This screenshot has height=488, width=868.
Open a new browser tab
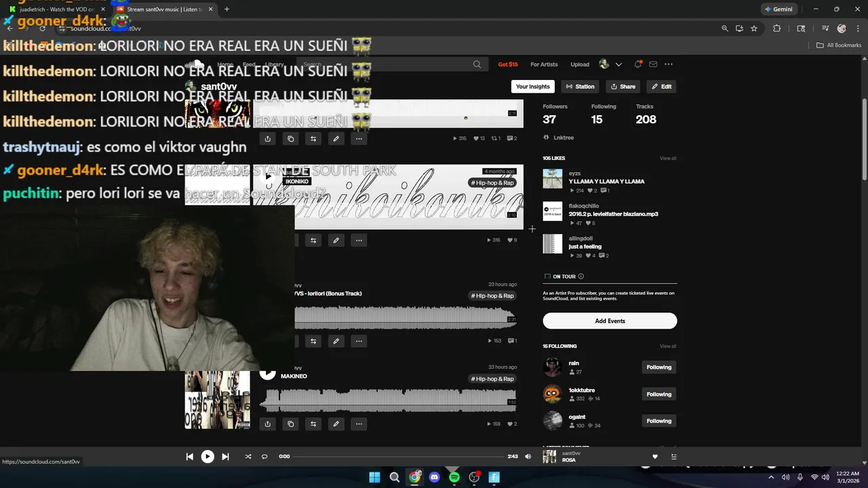[226, 9]
